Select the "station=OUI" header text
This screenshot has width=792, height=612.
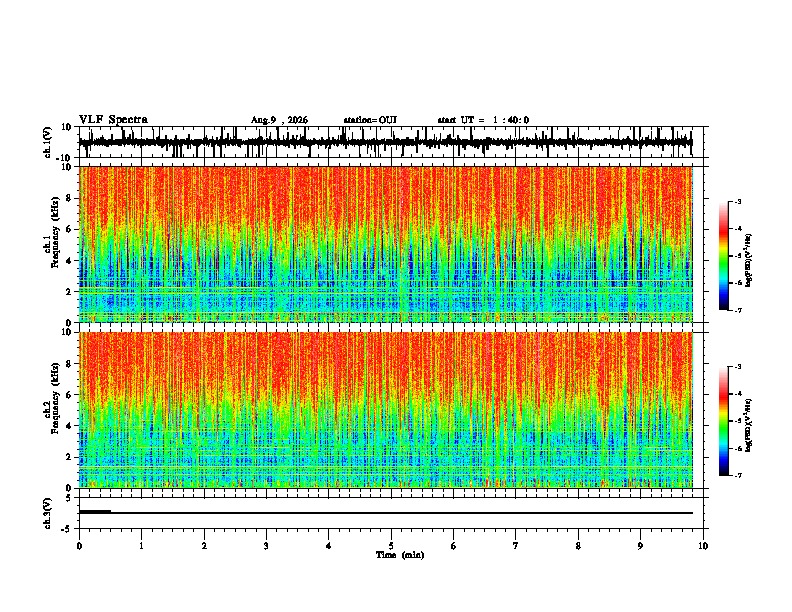pyautogui.click(x=370, y=120)
